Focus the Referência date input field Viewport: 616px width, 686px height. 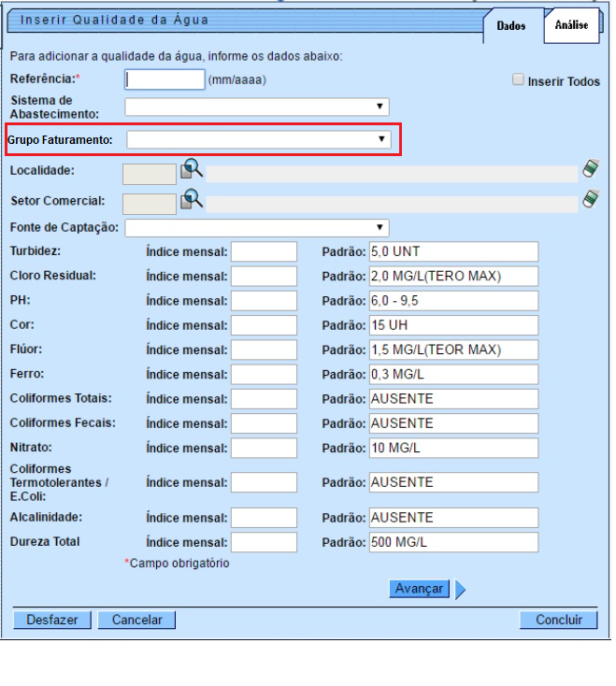(165, 79)
